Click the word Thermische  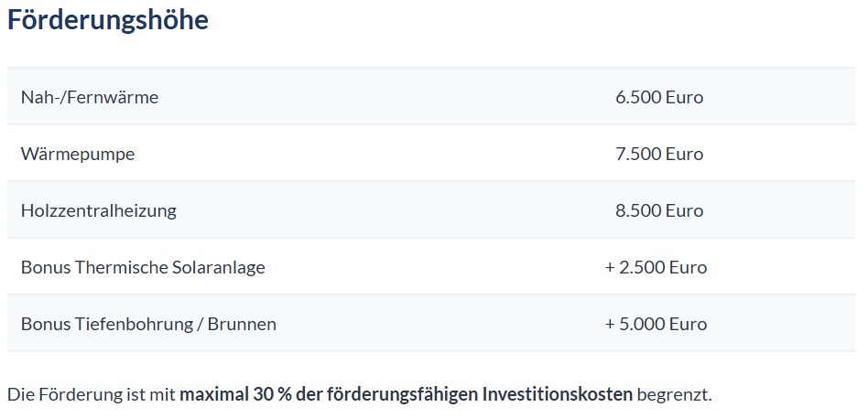point(118,267)
